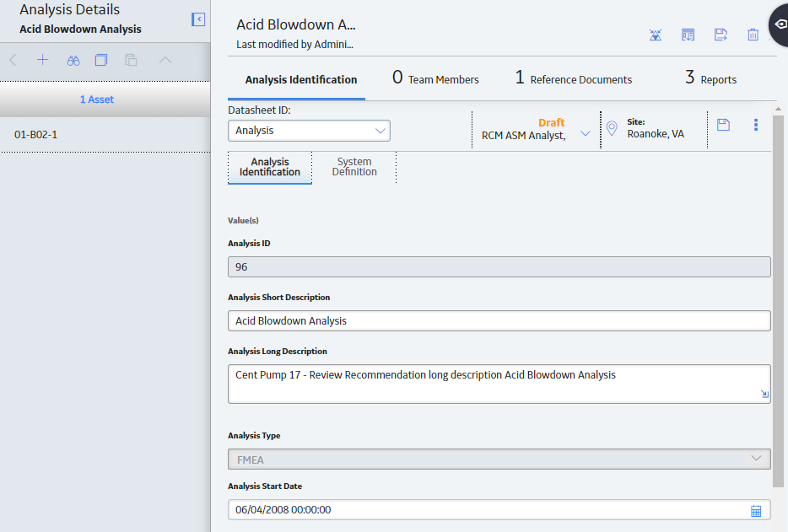Click the binoculars search icon
Image resolution: width=788 pixels, height=532 pixels.
pyautogui.click(x=73, y=61)
